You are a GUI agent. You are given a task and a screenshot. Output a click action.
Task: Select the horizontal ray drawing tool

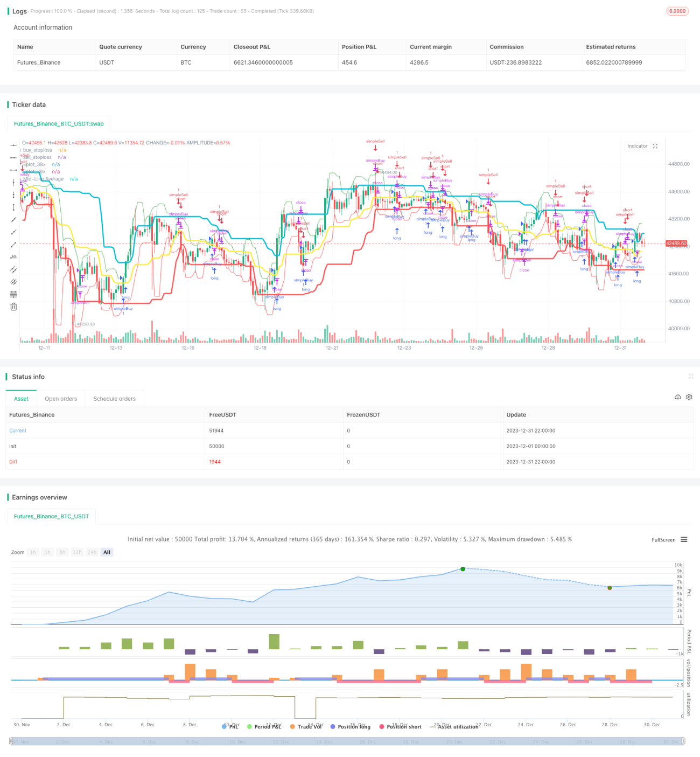pos(13,157)
